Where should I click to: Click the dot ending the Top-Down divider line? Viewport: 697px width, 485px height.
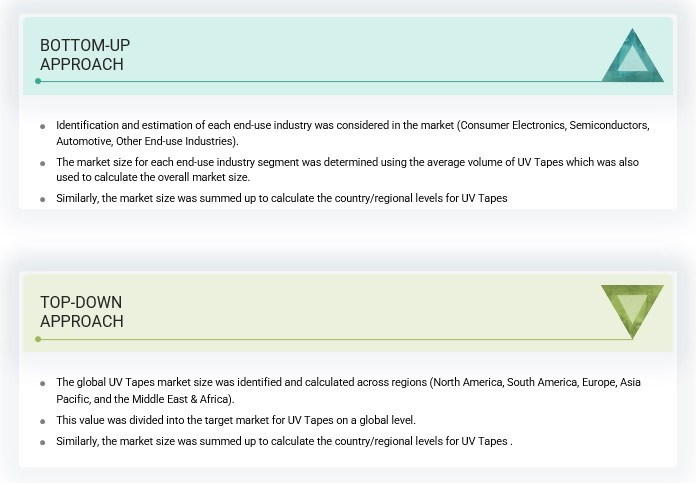click(39, 339)
